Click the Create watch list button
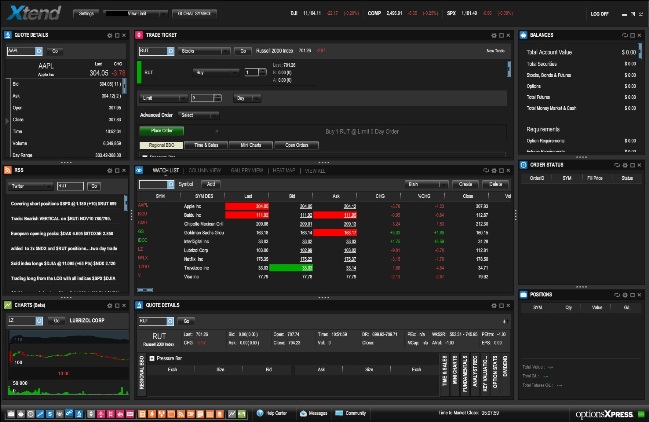This screenshot has height=422, width=649. (465, 184)
